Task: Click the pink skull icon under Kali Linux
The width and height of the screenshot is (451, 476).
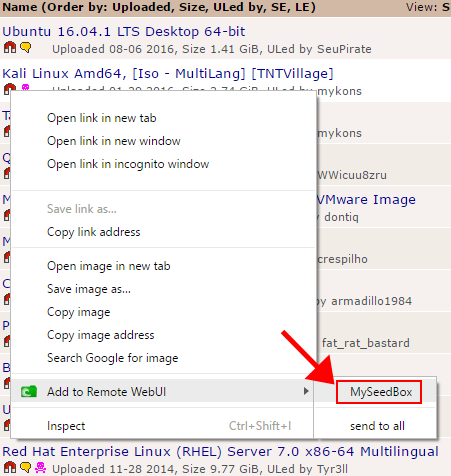Action: [25, 87]
